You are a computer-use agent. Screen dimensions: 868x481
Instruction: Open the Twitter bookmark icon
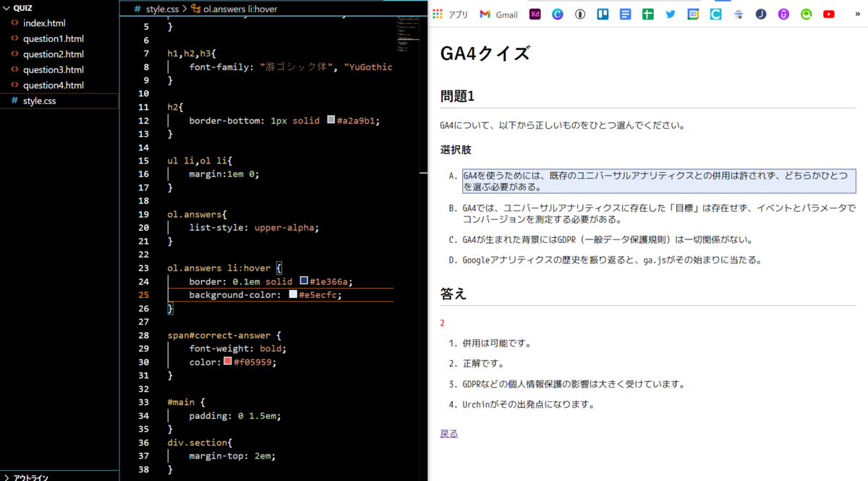[671, 14]
